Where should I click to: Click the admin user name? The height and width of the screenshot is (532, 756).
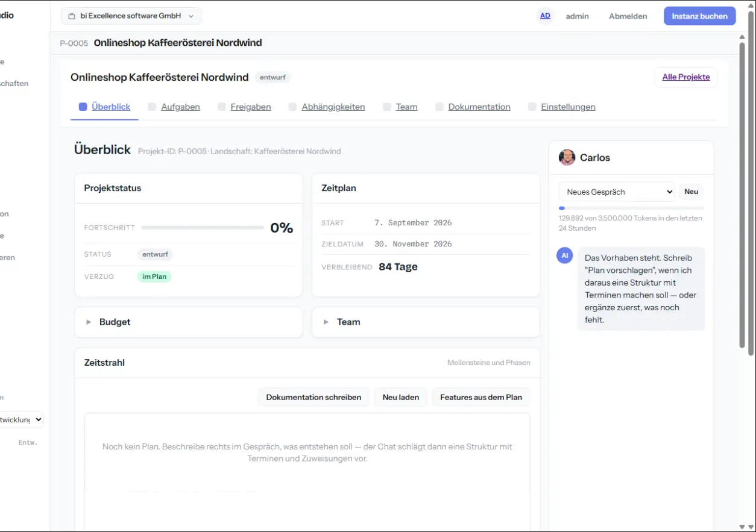tap(577, 16)
